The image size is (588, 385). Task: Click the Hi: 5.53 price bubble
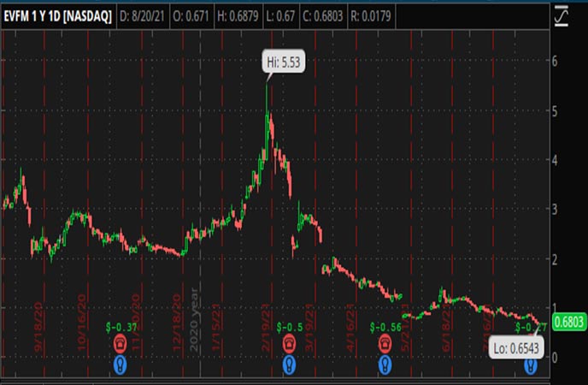click(284, 62)
